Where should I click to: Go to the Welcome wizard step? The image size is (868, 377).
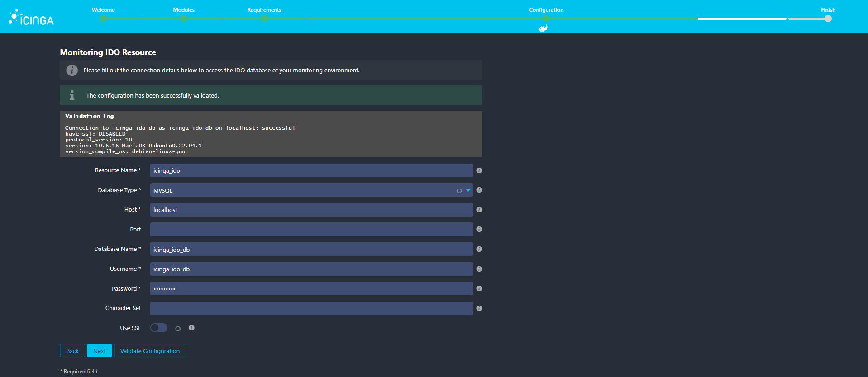click(x=103, y=19)
